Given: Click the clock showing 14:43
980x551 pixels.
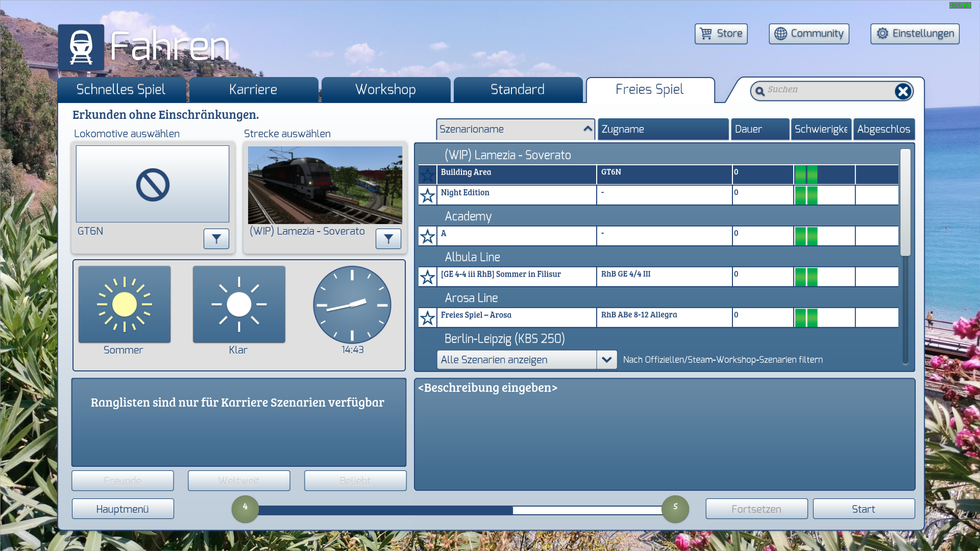Looking at the screenshot, I should pyautogui.click(x=352, y=305).
